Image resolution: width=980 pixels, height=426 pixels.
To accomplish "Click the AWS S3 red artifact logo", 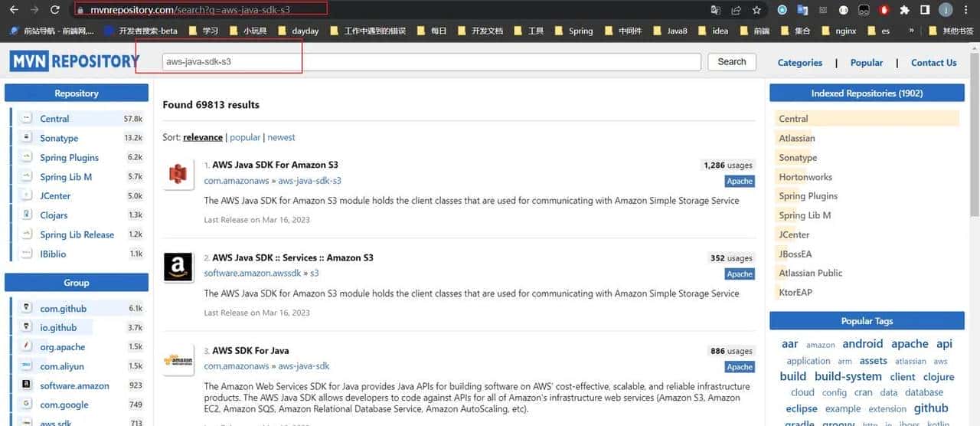I will click(x=178, y=175).
